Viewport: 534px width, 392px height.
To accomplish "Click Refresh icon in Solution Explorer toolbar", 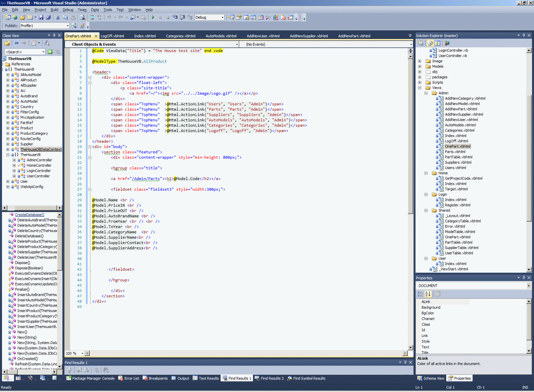I will (x=438, y=43).
